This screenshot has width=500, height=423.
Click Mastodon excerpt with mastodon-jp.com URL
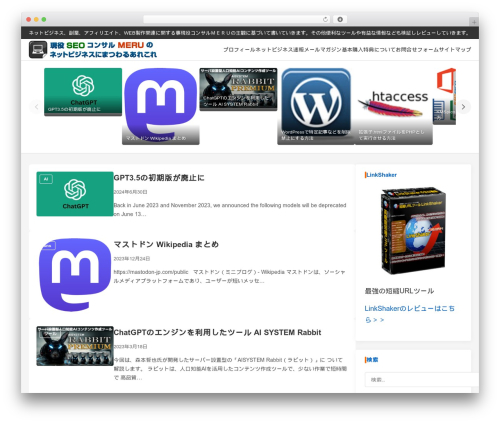click(x=229, y=276)
